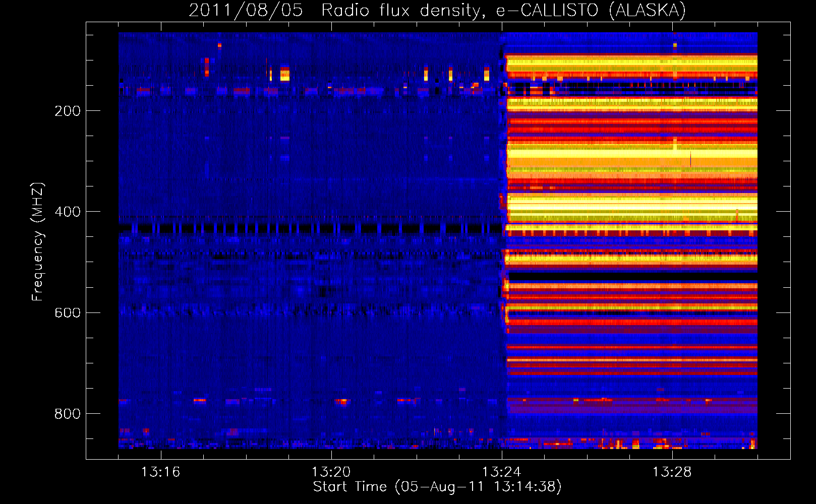
Task: Click the 'Start Time (05-Aug-11 13:14:38)' label
Action: pos(437,487)
